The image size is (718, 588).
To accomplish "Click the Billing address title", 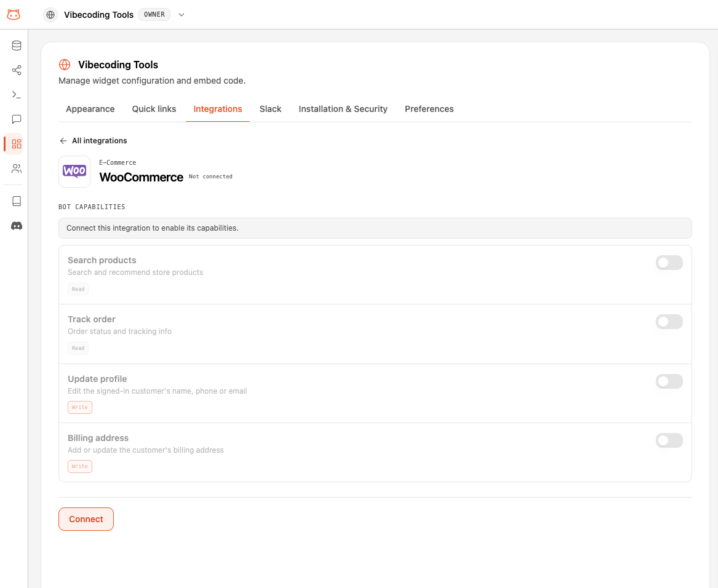I will click(98, 438).
